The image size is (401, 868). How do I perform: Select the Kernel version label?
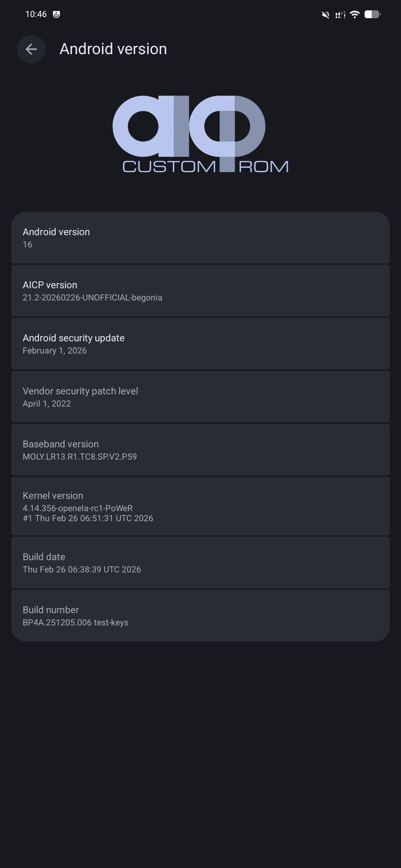click(x=53, y=496)
